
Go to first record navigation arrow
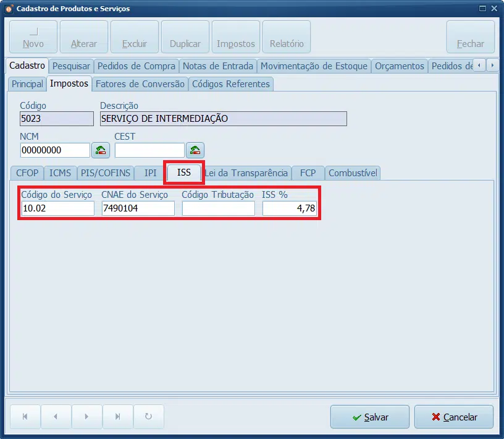pos(25,417)
